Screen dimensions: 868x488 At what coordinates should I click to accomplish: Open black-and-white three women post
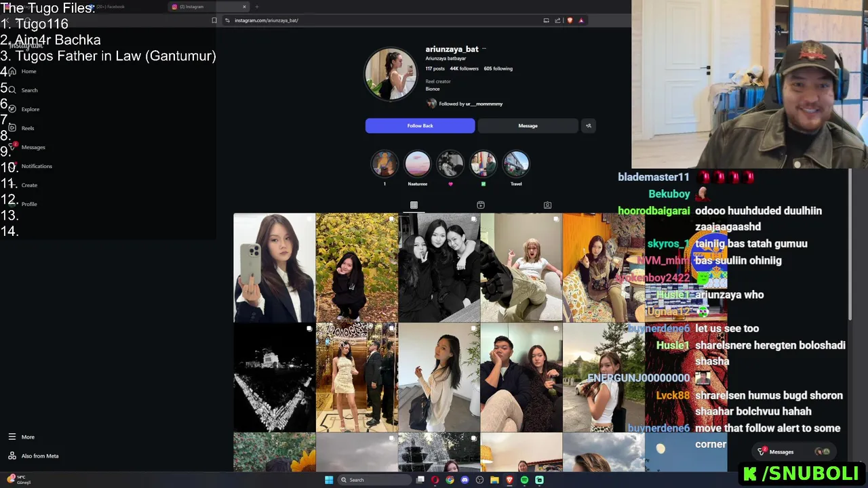tap(439, 268)
